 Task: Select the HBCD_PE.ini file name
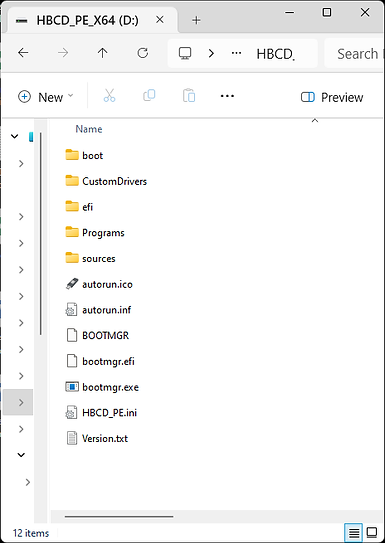pyautogui.click(x=109, y=413)
